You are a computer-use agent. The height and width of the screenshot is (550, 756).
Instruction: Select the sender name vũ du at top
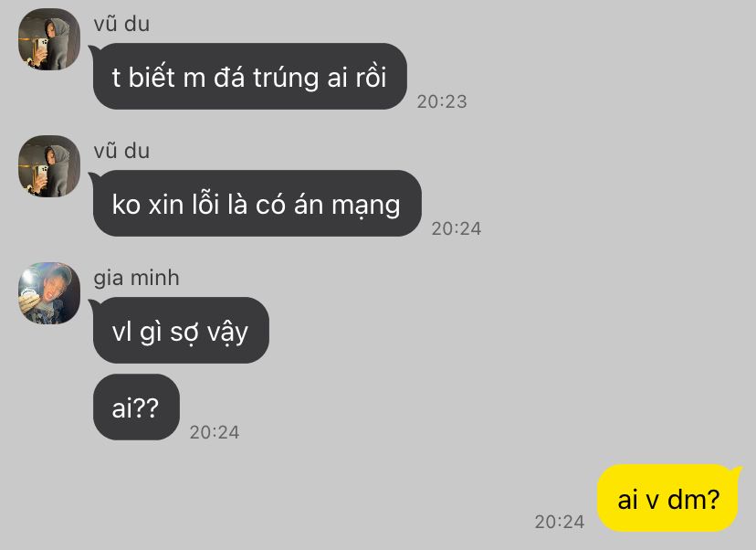[x=121, y=24]
